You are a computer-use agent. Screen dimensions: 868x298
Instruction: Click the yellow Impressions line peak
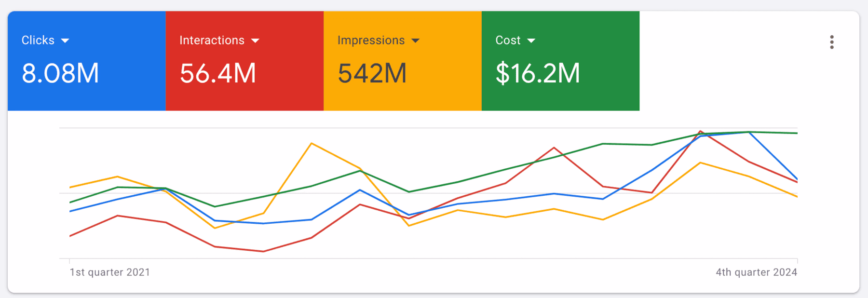tap(312, 143)
